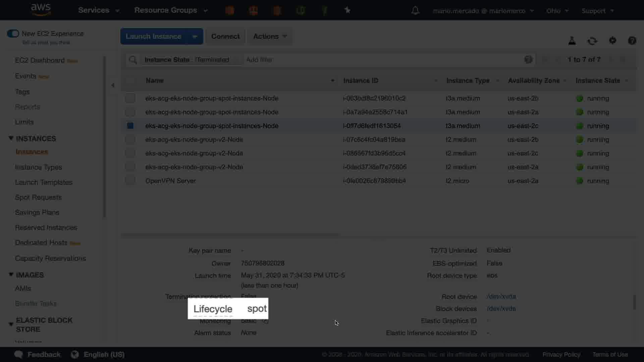Click the star favorites shortcut icon

click(x=347, y=10)
